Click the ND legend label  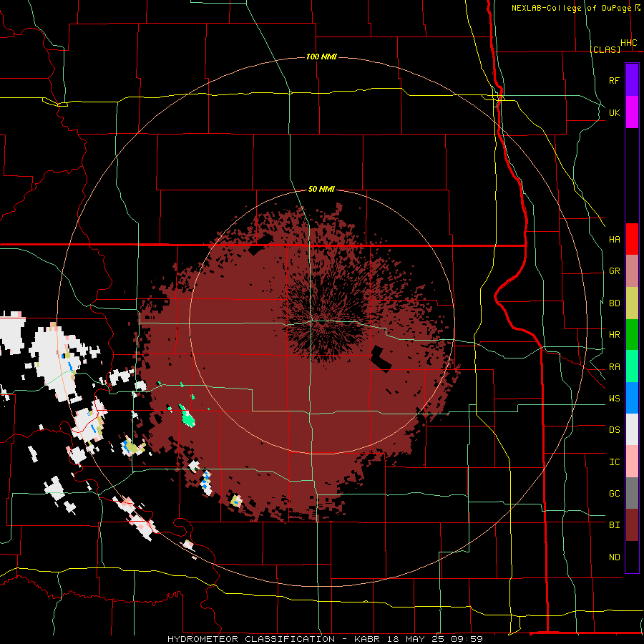coord(614,557)
